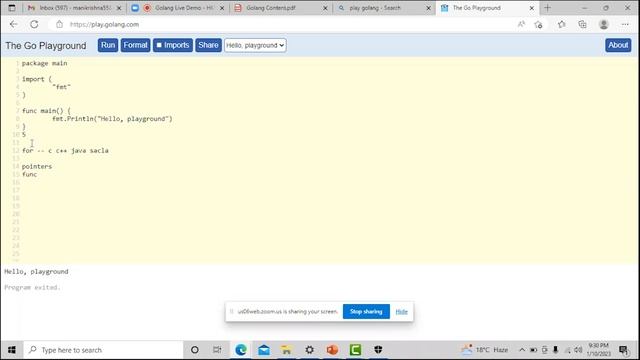640x360 pixels.
Task: Open the About page button
Action: click(618, 45)
